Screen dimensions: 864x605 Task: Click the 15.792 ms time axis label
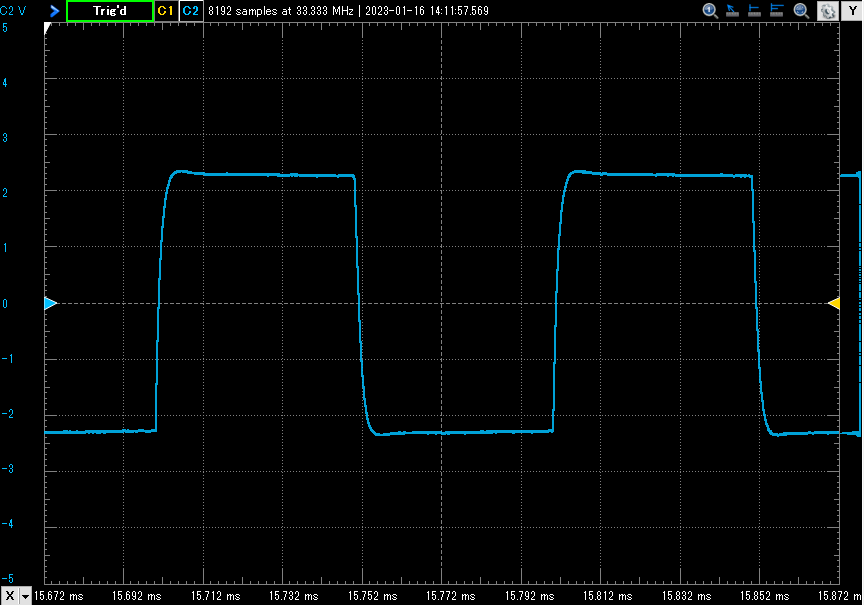point(530,596)
